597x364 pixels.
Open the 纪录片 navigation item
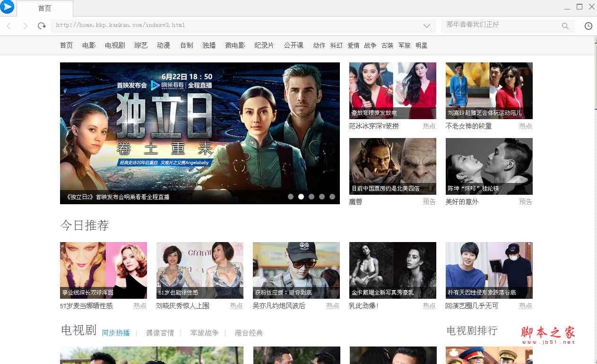click(x=264, y=45)
